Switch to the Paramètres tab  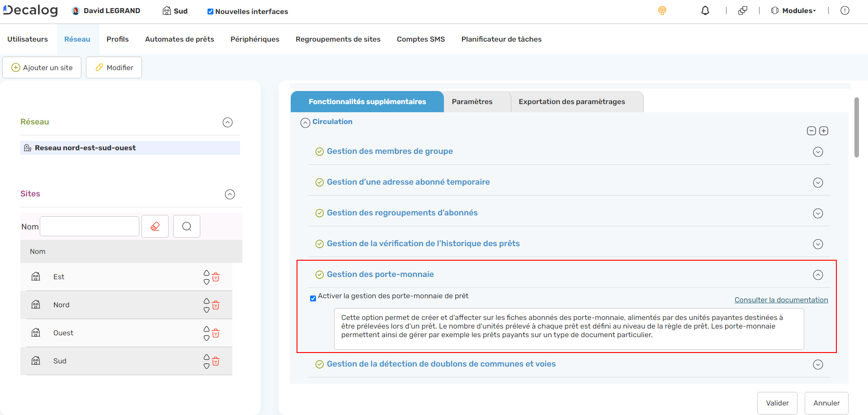click(472, 102)
